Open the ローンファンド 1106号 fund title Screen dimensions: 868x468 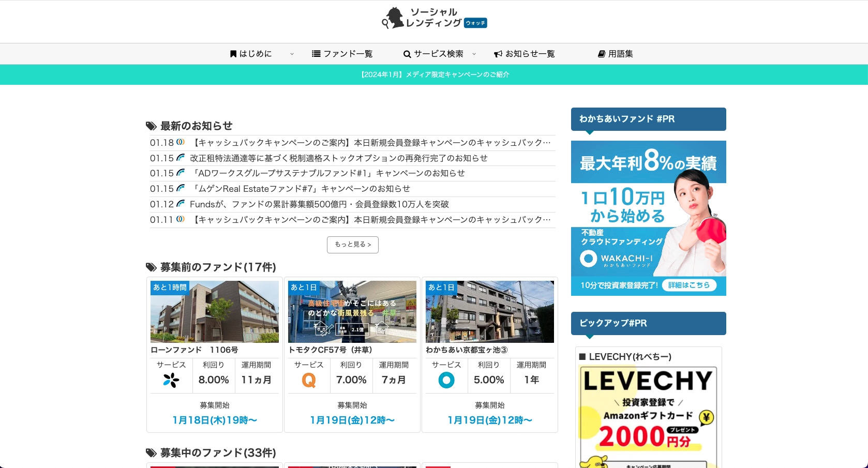click(194, 350)
